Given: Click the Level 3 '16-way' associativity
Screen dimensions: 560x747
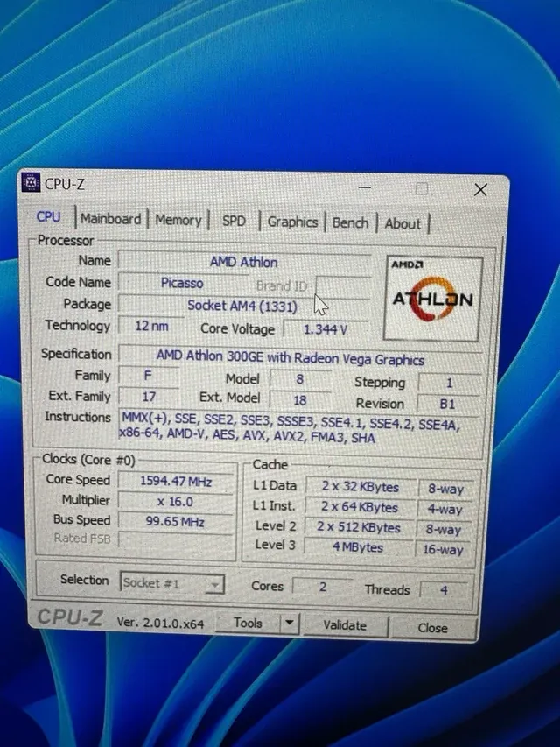Looking at the screenshot, I should pyautogui.click(x=443, y=549).
